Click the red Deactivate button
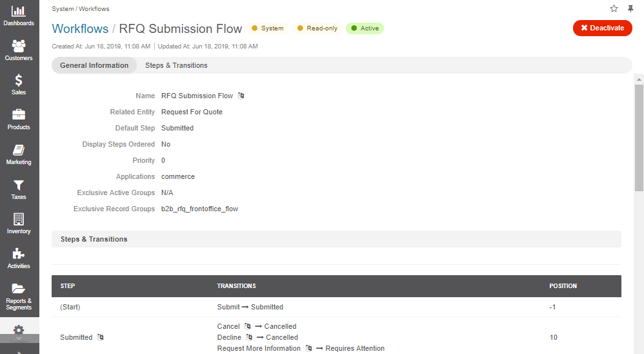 pyautogui.click(x=603, y=28)
